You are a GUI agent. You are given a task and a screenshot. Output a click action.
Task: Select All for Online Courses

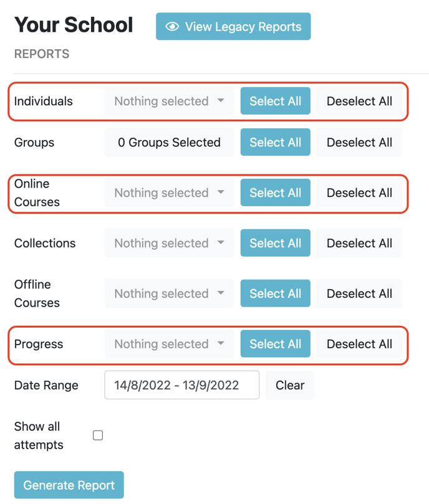275,193
